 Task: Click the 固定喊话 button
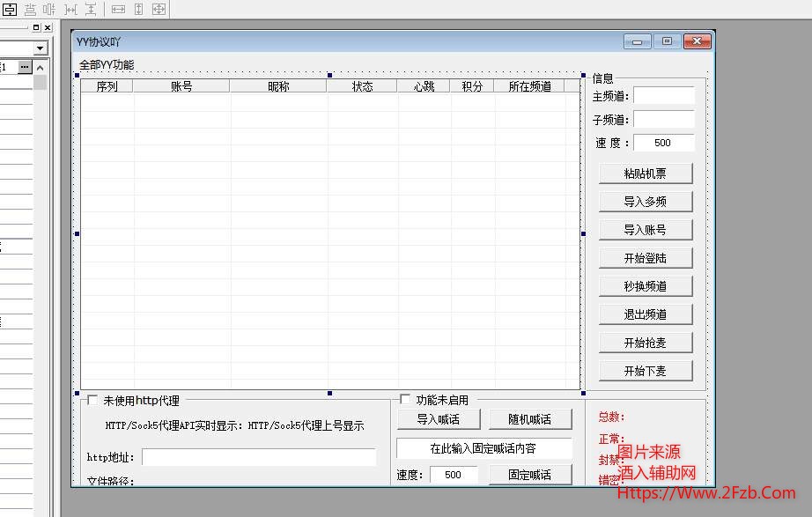tap(530, 475)
